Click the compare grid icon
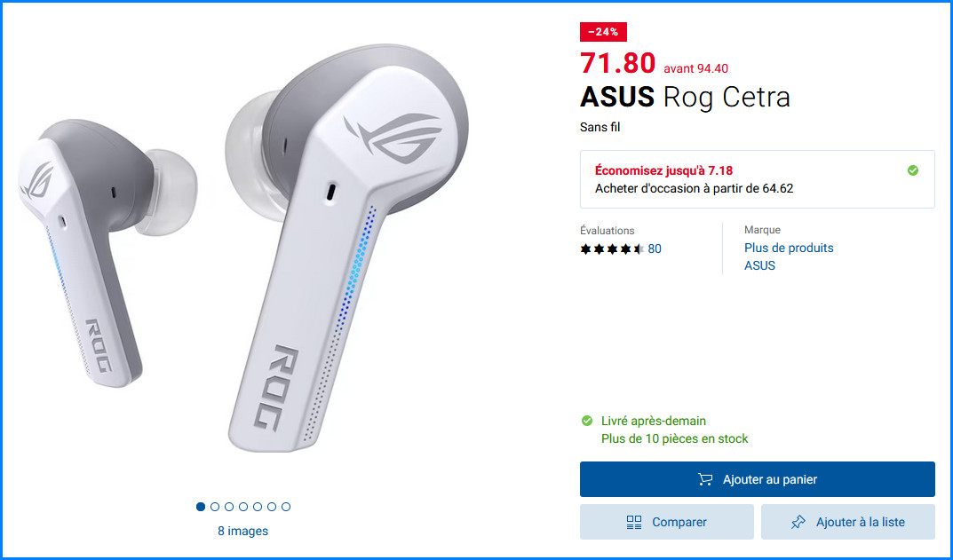The height and width of the screenshot is (560, 953). [634, 523]
